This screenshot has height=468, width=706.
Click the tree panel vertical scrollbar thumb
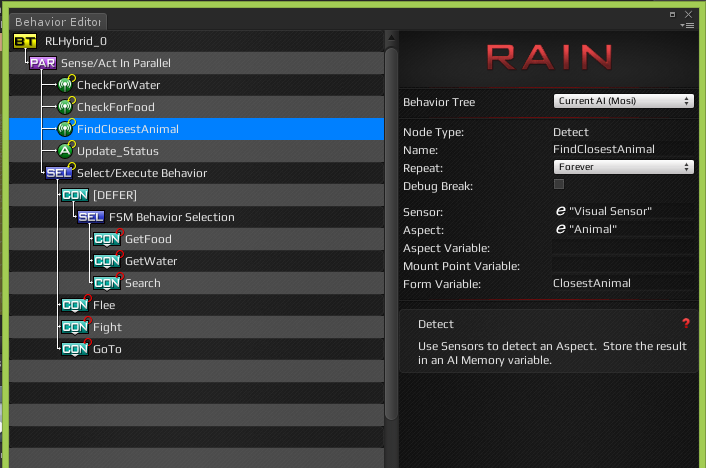[391, 233]
